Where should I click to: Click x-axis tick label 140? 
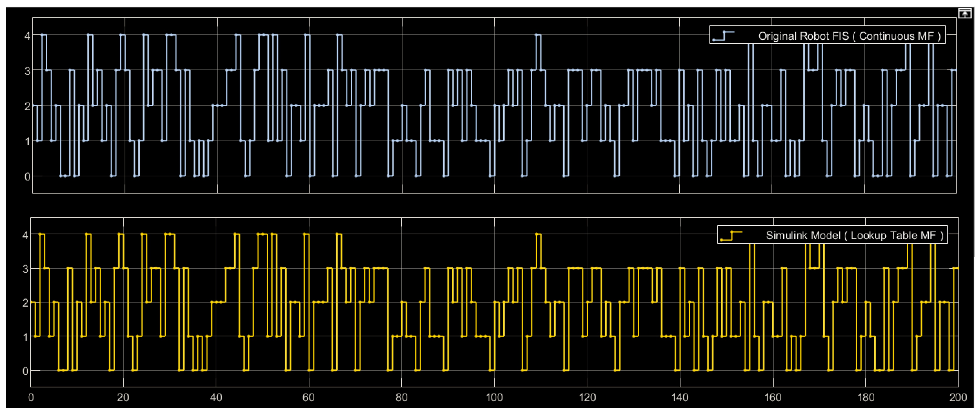(679, 397)
